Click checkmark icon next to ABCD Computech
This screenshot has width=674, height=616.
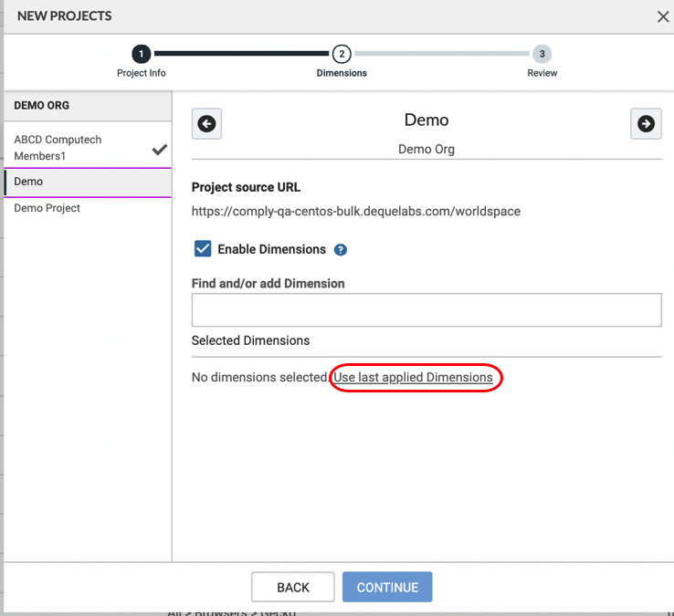[x=160, y=150]
